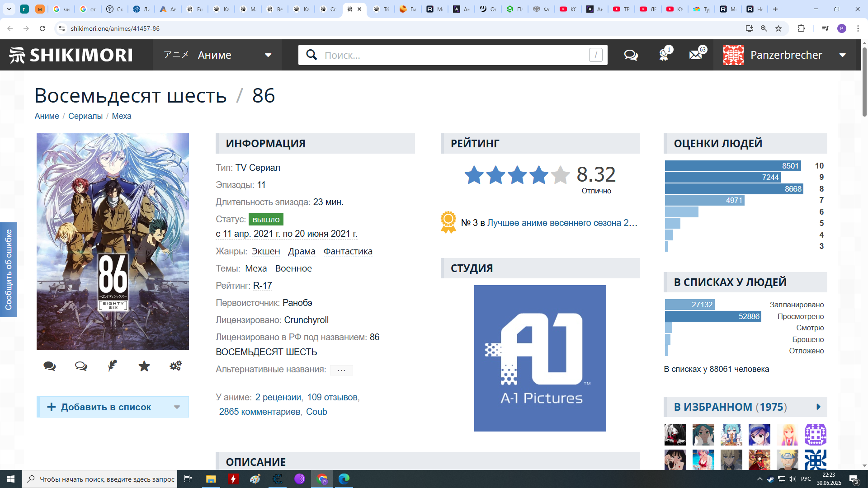Open the Coub link

(x=316, y=412)
